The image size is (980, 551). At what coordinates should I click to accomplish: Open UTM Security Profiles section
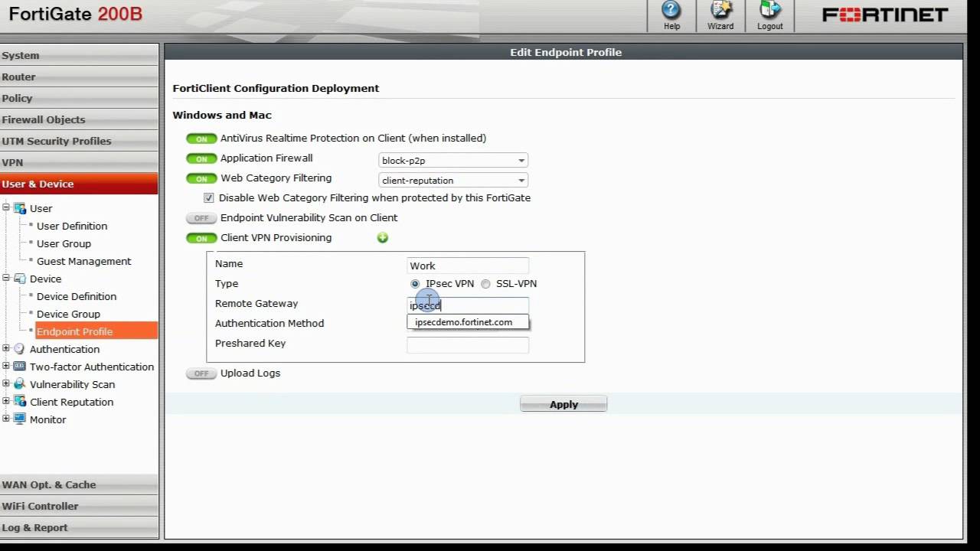click(x=79, y=141)
